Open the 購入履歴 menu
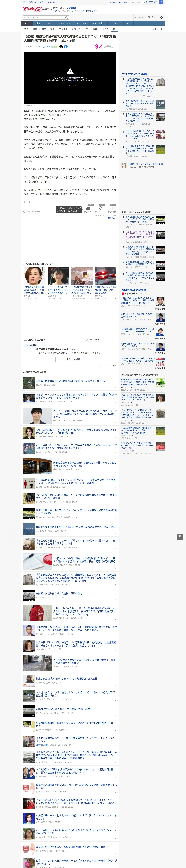The height and width of the screenshot is (868, 186). click(x=152, y=18)
